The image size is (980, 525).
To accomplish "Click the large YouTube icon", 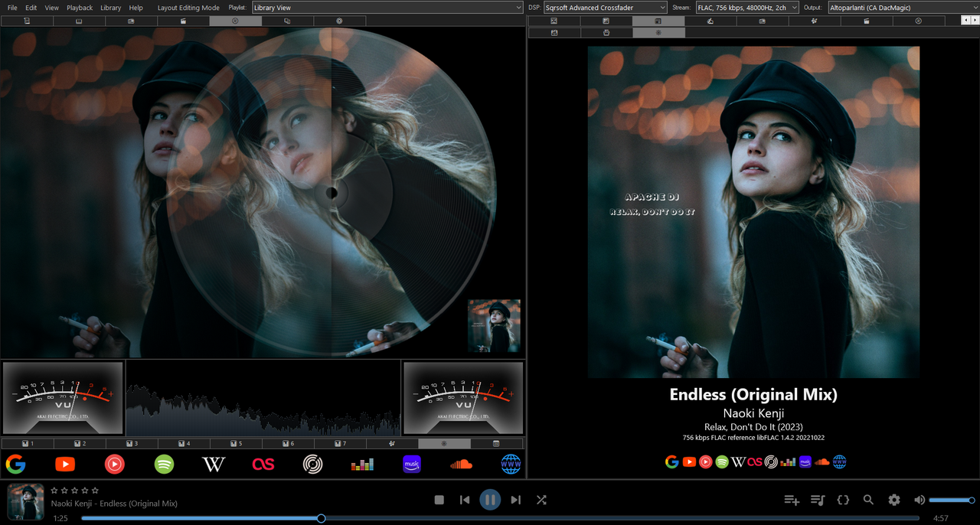I will 65,464.
